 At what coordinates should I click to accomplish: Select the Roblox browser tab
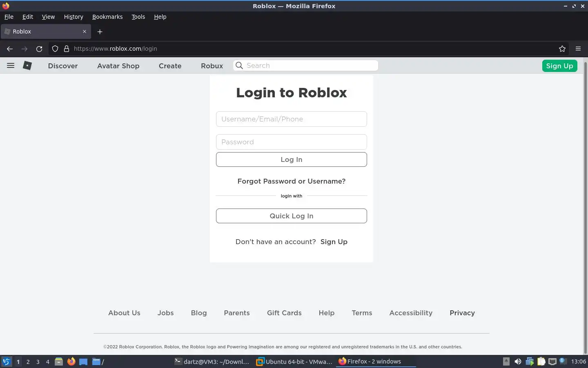(46, 31)
